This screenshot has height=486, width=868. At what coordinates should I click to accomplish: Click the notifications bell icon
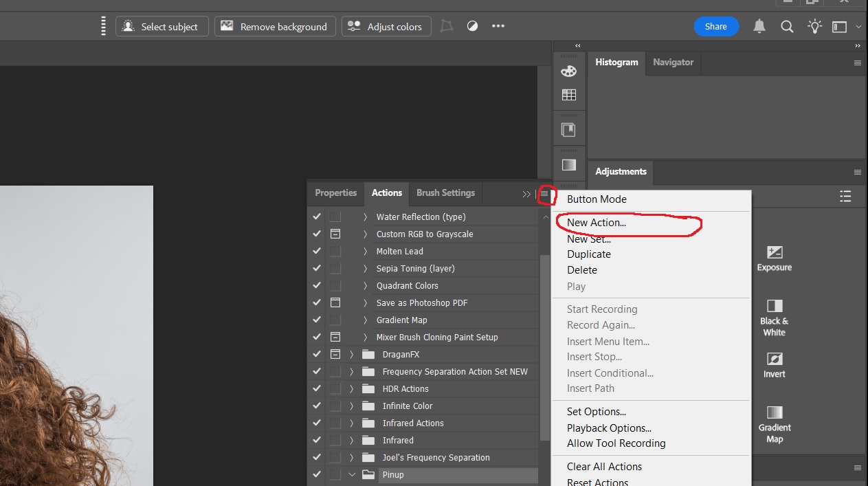tap(759, 27)
